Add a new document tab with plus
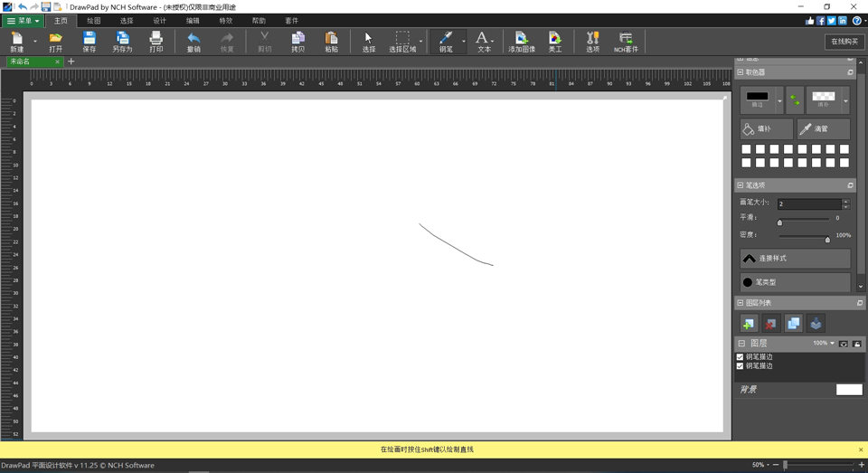Image resolution: width=868 pixels, height=473 pixels. pyautogui.click(x=71, y=61)
